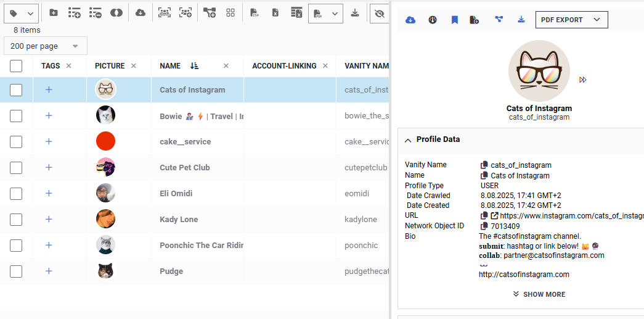Click the cake__service red circle picture
Image resolution: width=644 pixels, height=319 pixels.
pyautogui.click(x=105, y=141)
